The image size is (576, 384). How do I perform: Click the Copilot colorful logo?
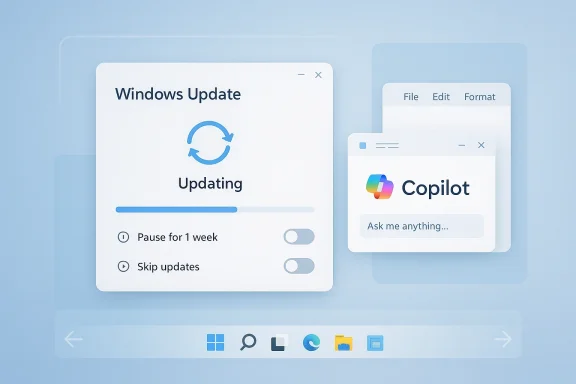pyautogui.click(x=380, y=187)
